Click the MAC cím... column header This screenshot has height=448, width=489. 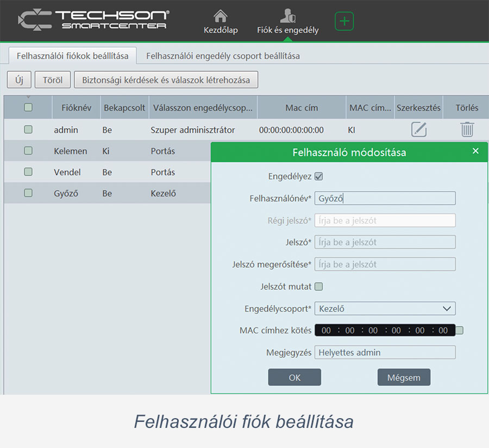tap(370, 108)
